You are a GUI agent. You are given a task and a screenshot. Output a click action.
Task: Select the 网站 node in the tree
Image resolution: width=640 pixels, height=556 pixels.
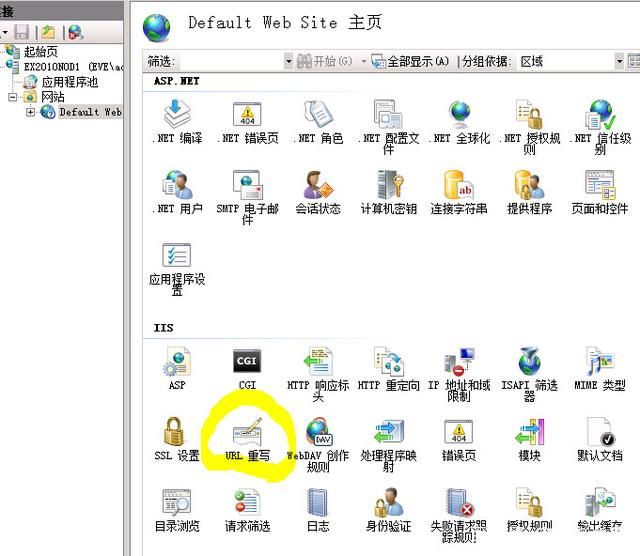(53, 97)
